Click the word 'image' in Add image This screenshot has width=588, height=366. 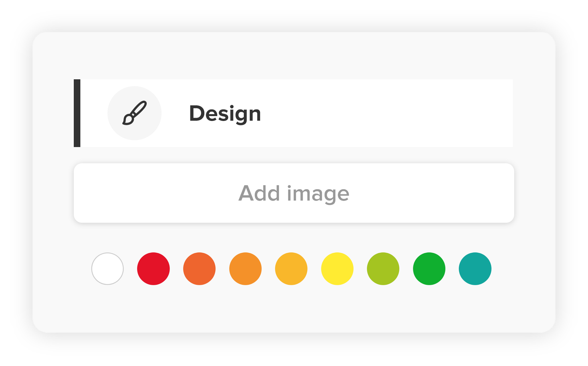click(x=318, y=194)
